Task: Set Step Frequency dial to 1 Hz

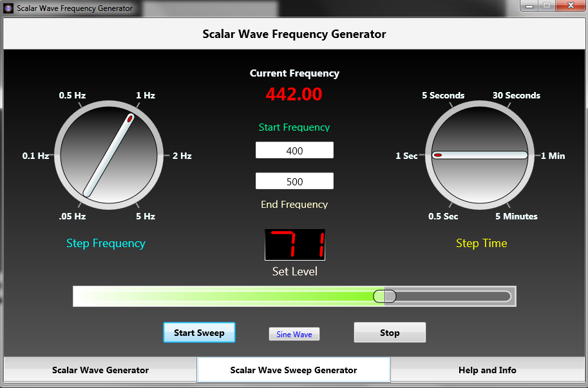Action: pyautogui.click(x=145, y=95)
